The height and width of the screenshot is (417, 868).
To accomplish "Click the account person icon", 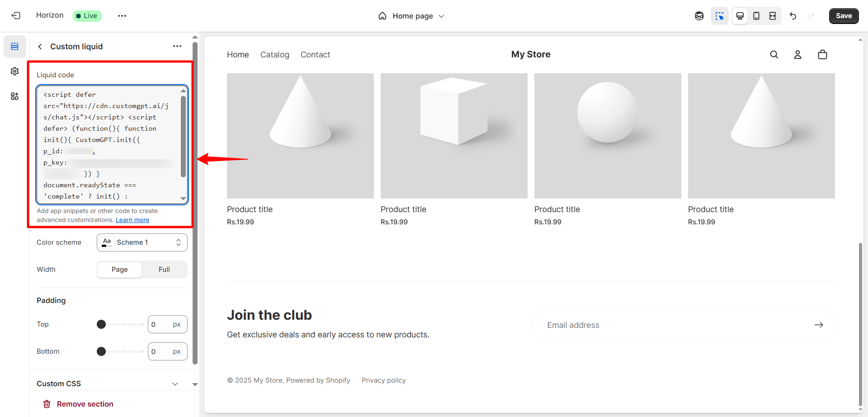I will pos(797,55).
